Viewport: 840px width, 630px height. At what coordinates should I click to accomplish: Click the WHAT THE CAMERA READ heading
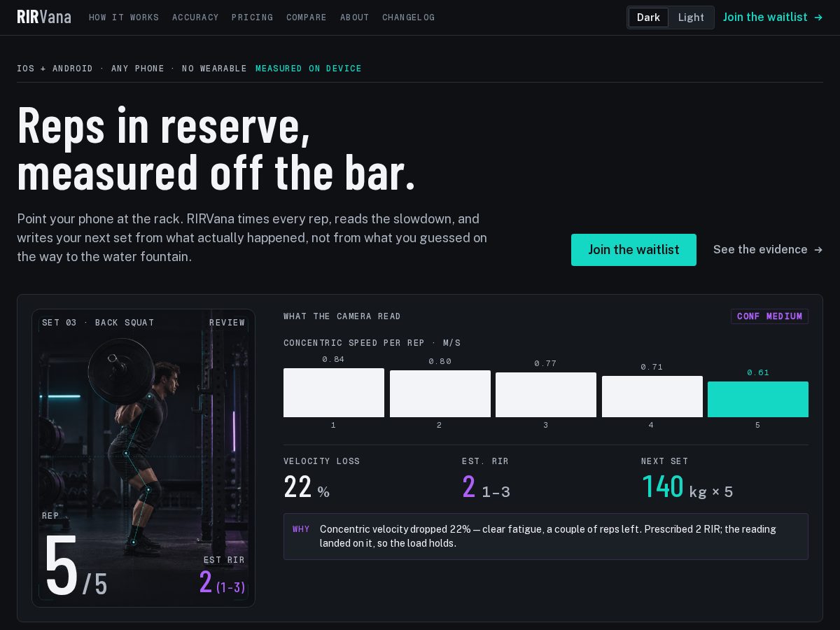[x=342, y=316]
